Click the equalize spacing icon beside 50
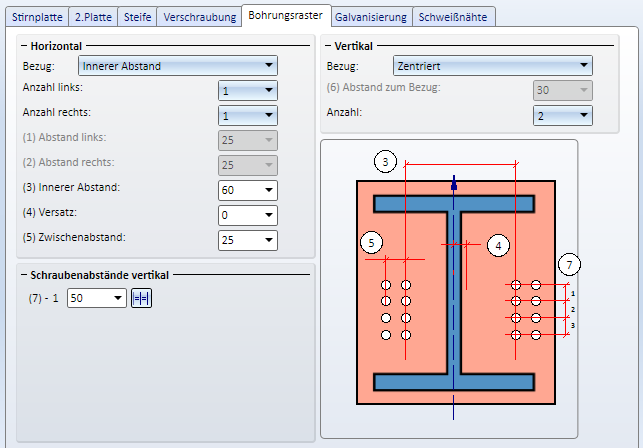This screenshot has width=643, height=448. click(x=142, y=299)
